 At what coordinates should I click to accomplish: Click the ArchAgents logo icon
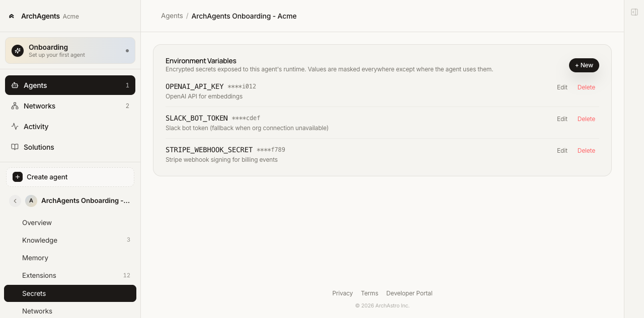coord(12,16)
